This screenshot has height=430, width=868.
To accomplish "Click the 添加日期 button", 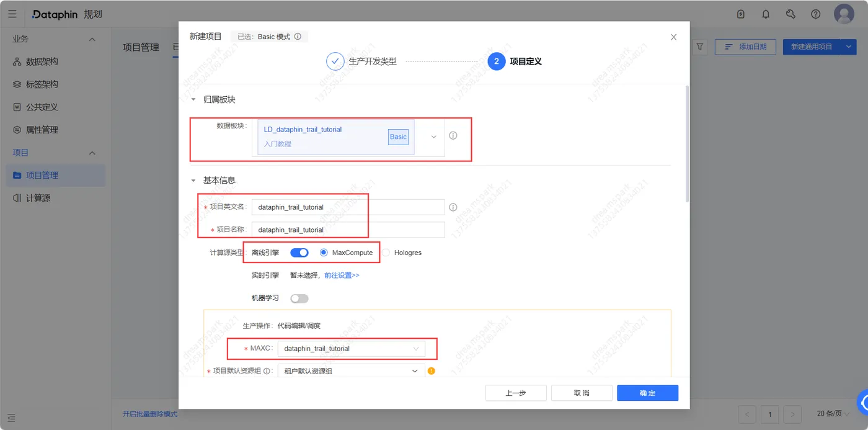I will [745, 47].
